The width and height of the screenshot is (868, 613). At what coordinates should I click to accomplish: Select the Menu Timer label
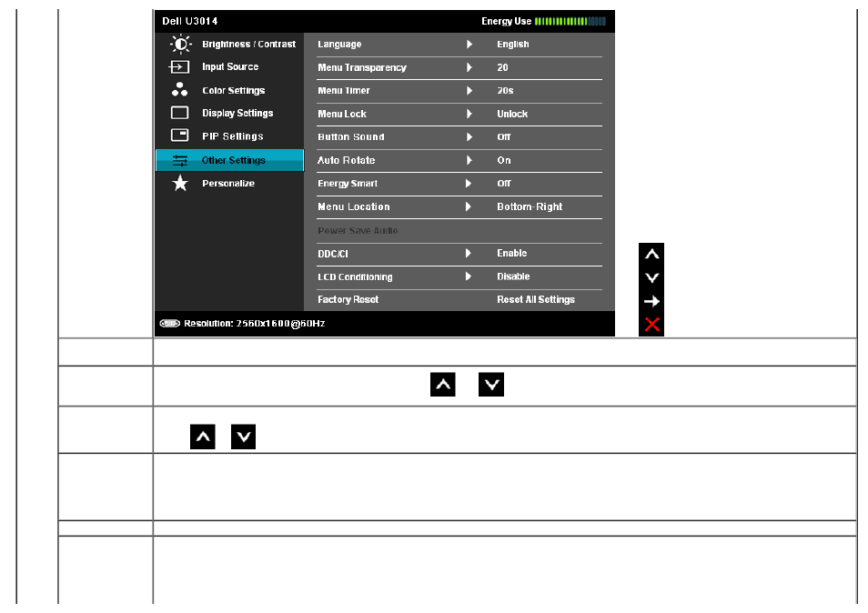tap(344, 91)
